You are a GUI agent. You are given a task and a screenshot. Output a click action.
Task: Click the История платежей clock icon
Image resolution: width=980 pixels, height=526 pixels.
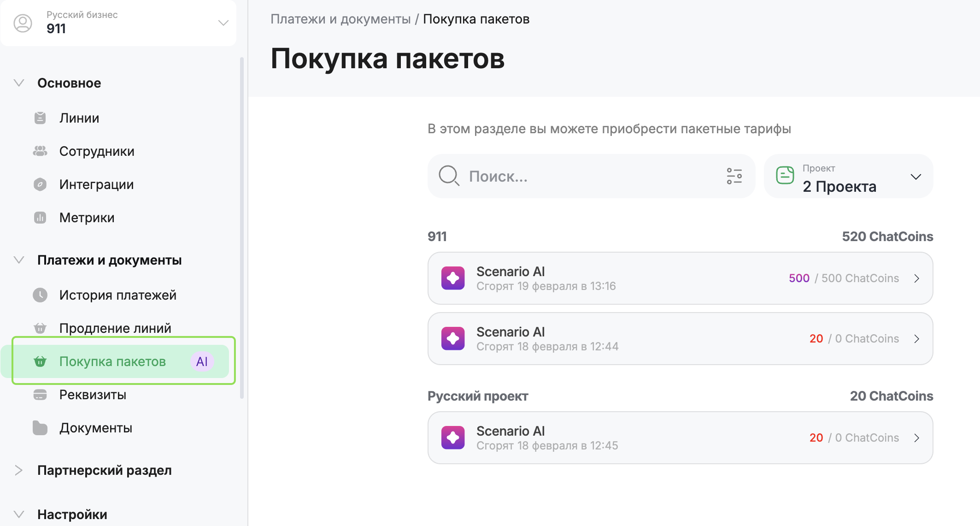click(x=40, y=295)
